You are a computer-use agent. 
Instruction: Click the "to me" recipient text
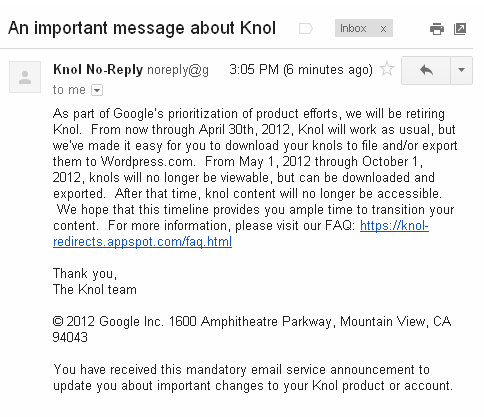(69, 90)
